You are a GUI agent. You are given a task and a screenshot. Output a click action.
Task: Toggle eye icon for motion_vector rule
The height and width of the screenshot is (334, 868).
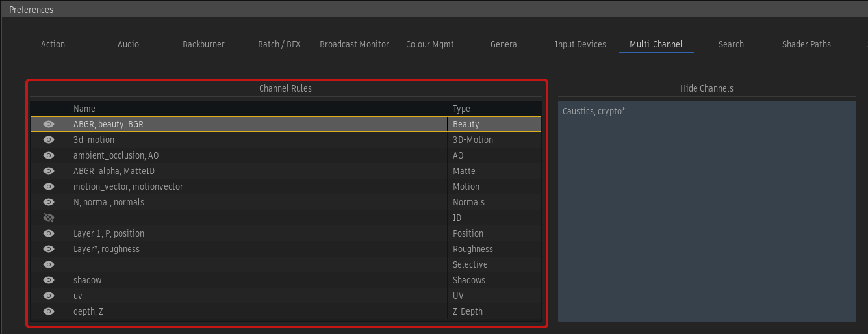[x=49, y=186]
